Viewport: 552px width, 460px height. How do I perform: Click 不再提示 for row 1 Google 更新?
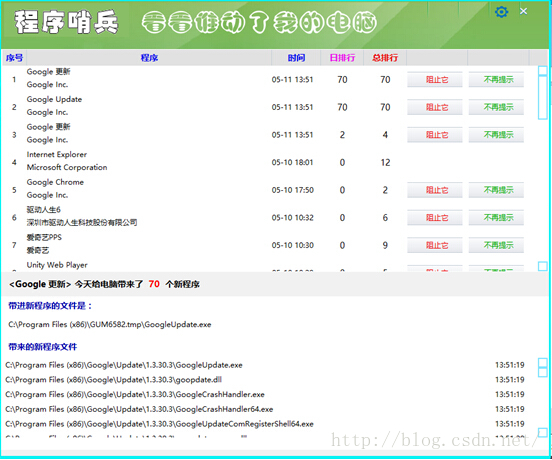coord(496,80)
